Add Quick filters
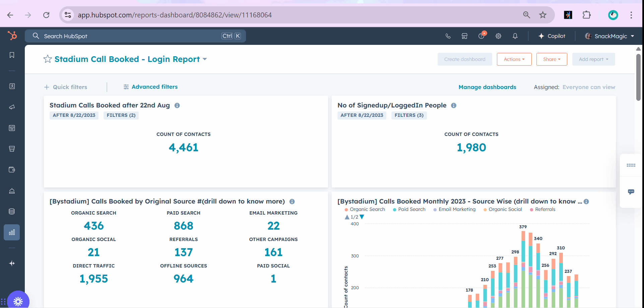The image size is (644, 308). coord(66,87)
